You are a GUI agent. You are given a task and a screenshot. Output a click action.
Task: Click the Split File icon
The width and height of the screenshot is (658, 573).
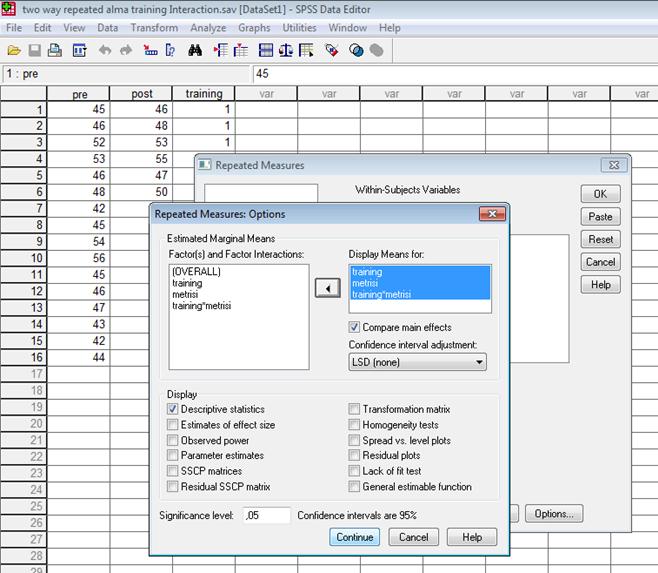[266, 51]
